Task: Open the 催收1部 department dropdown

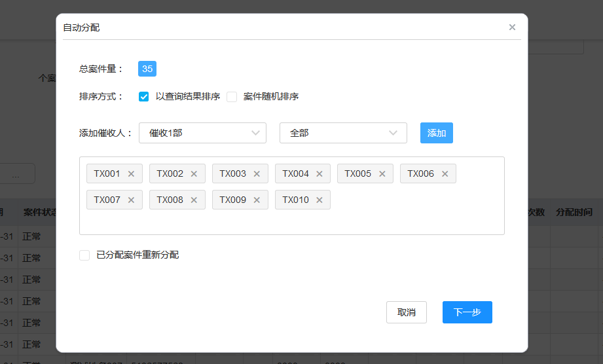Action: (x=202, y=133)
